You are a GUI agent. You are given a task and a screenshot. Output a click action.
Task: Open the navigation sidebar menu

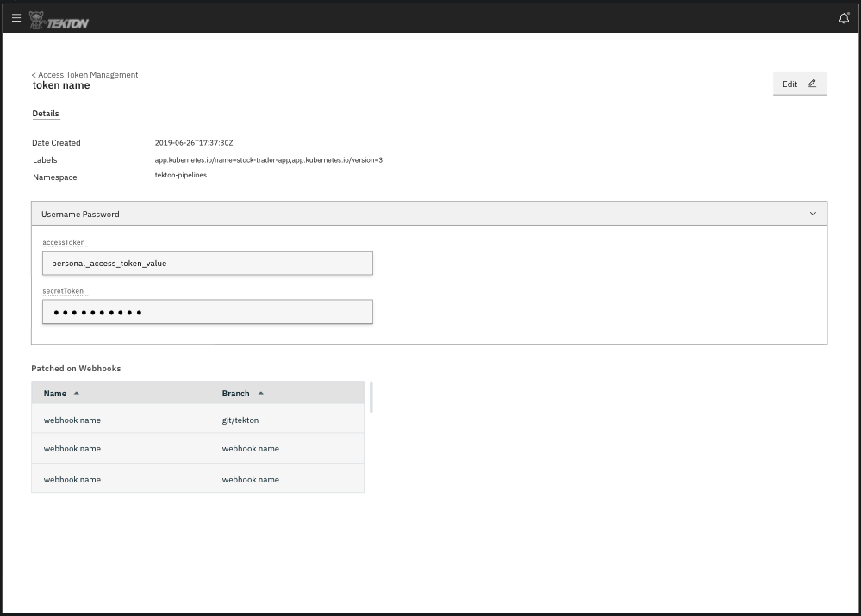coord(16,18)
